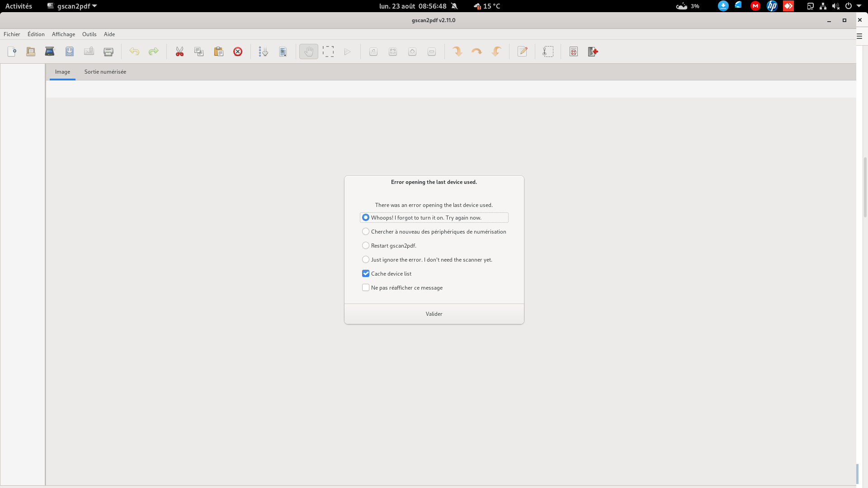Open the Fichier menu

[12, 34]
